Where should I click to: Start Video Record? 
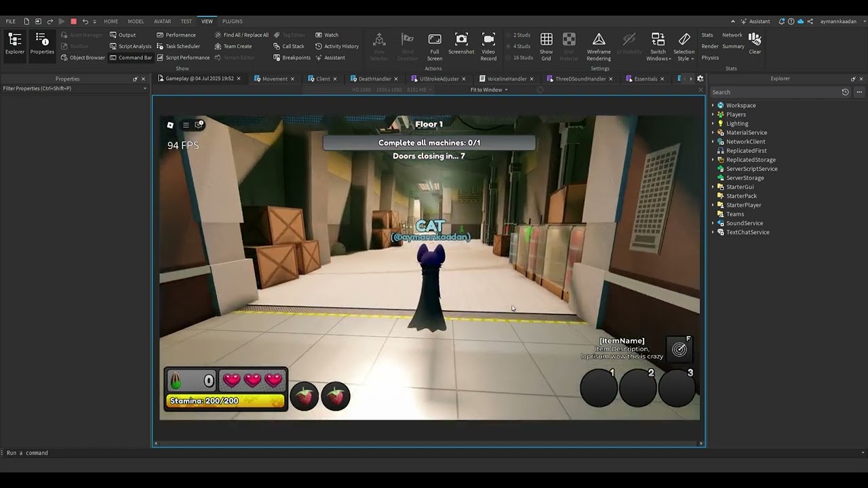(488, 46)
